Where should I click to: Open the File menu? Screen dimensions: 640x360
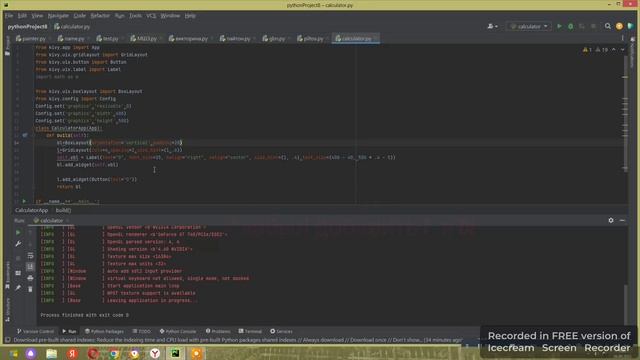[9, 16]
